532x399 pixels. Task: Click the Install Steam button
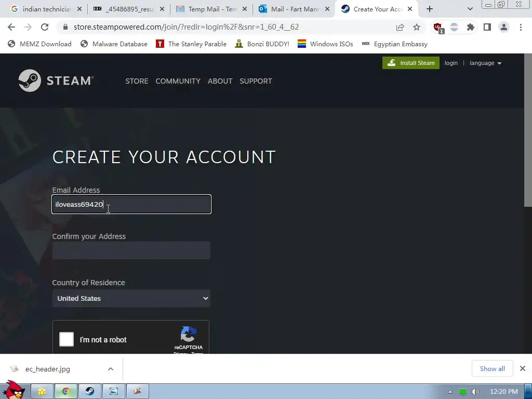411,63
